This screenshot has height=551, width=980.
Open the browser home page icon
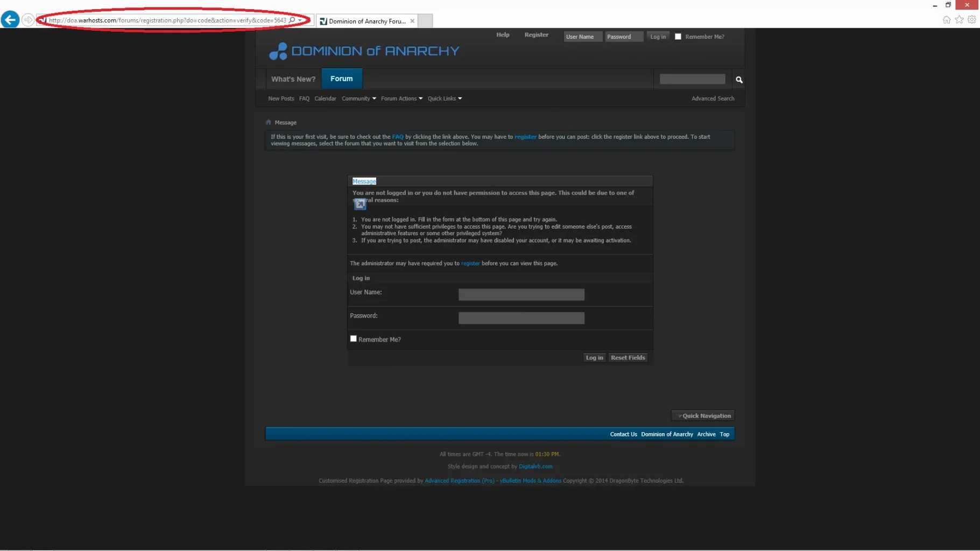point(947,20)
